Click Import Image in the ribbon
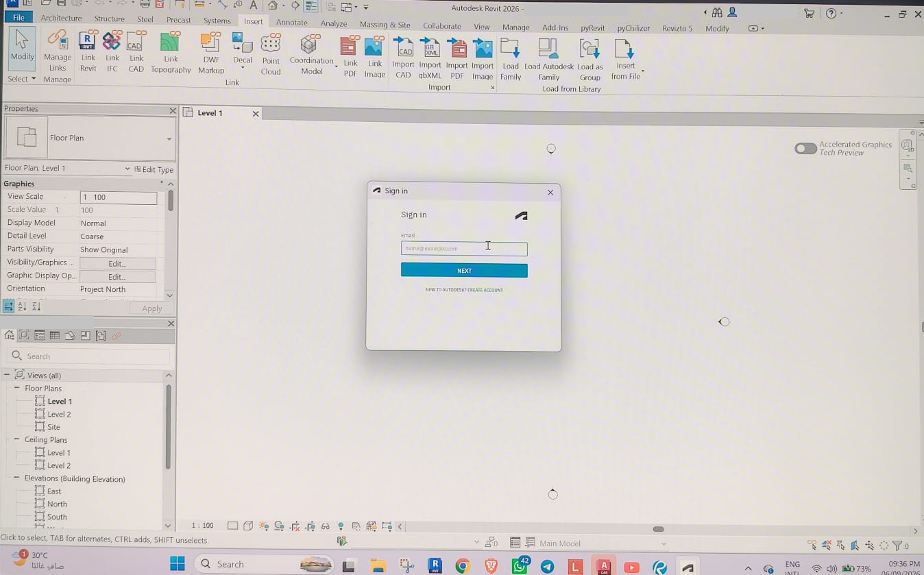Screen dimensions: 924x575 483,58
